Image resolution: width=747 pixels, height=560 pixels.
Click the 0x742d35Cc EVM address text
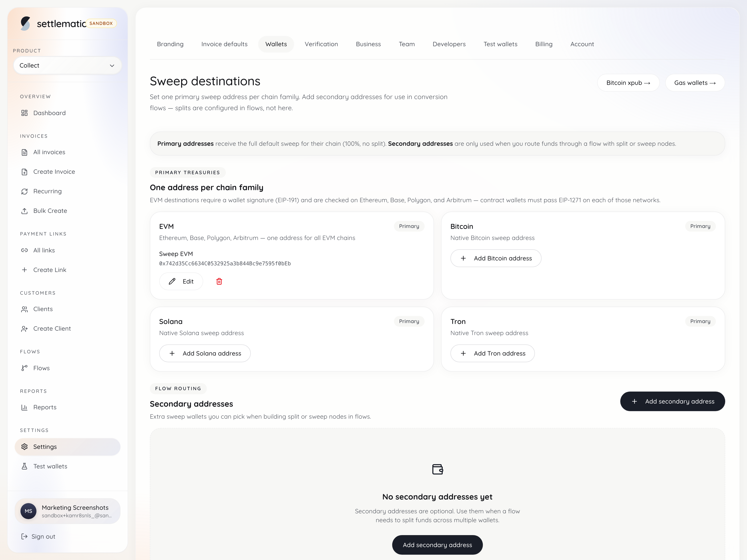[x=225, y=264]
